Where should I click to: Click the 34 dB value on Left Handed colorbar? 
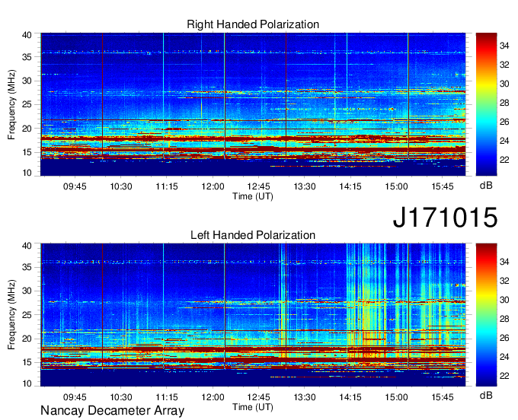(504, 262)
